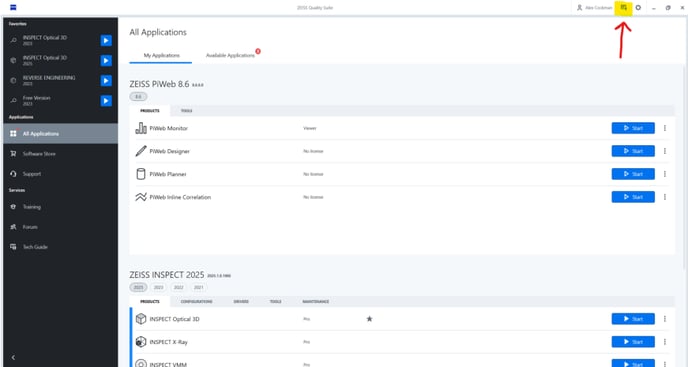
Task: Start PiWeb Designer
Action: (633, 151)
